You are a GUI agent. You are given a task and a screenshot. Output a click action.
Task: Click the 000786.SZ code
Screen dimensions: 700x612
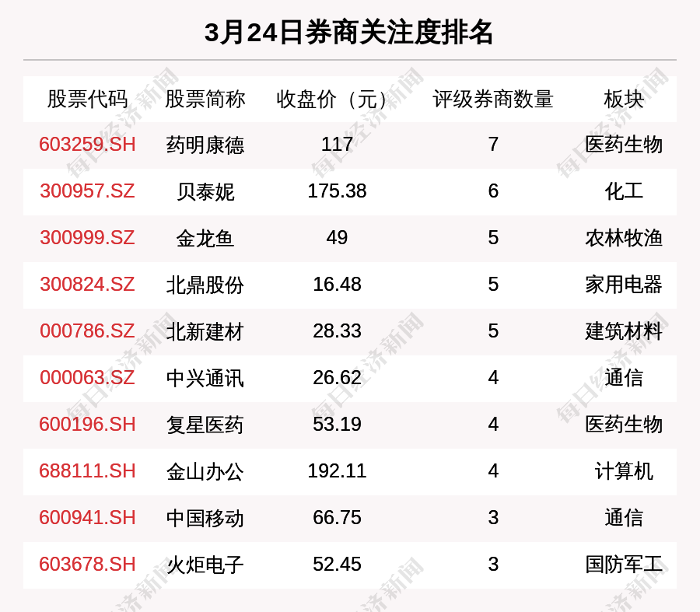point(87,331)
